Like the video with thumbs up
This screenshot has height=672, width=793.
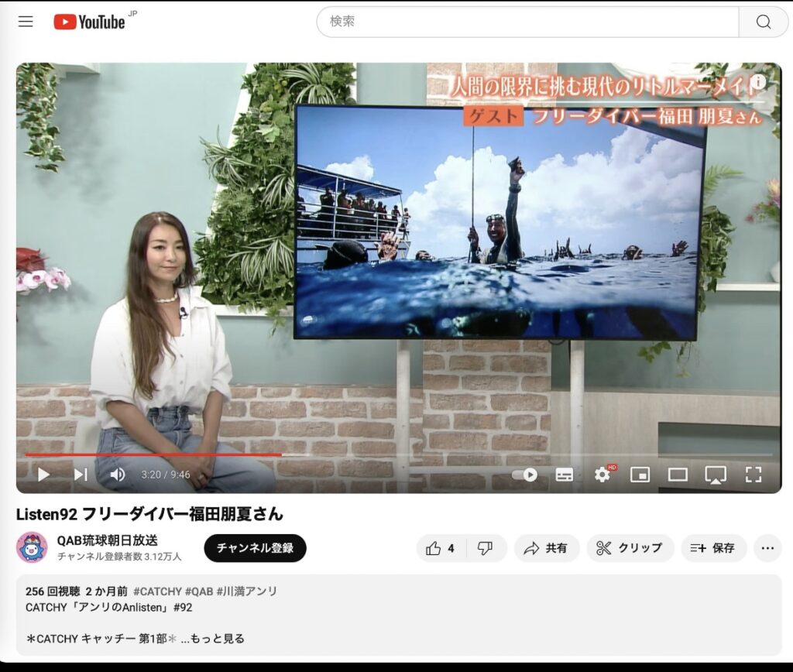(440, 548)
